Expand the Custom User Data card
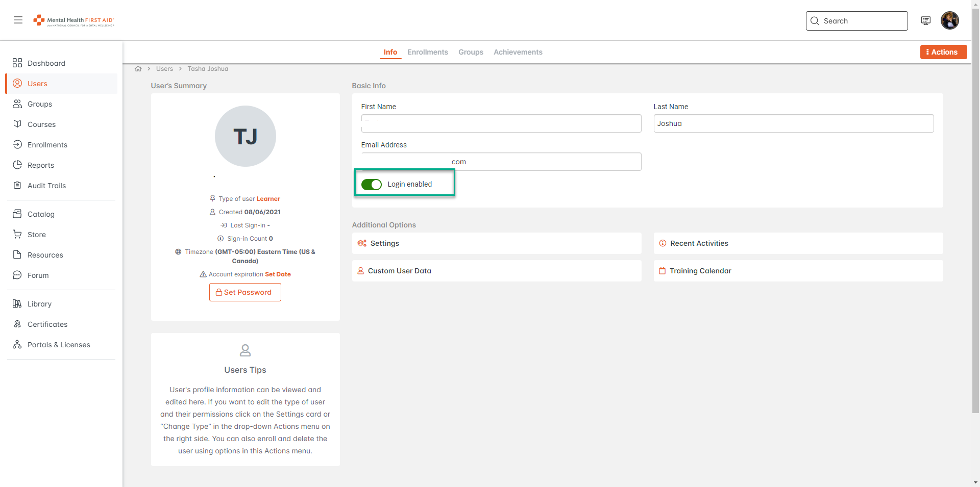 496,271
